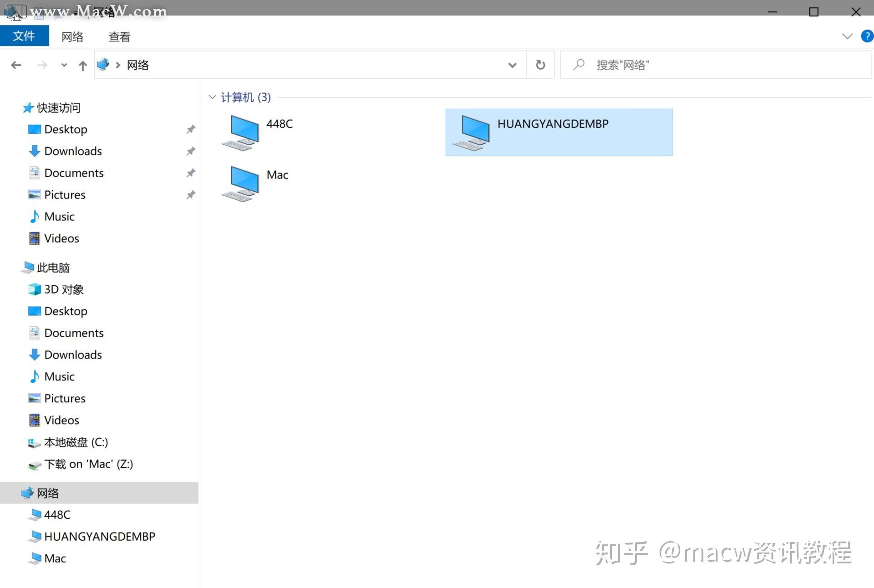Open the blue help question-mark icon
The image size is (874, 588).
click(x=867, y=36)
